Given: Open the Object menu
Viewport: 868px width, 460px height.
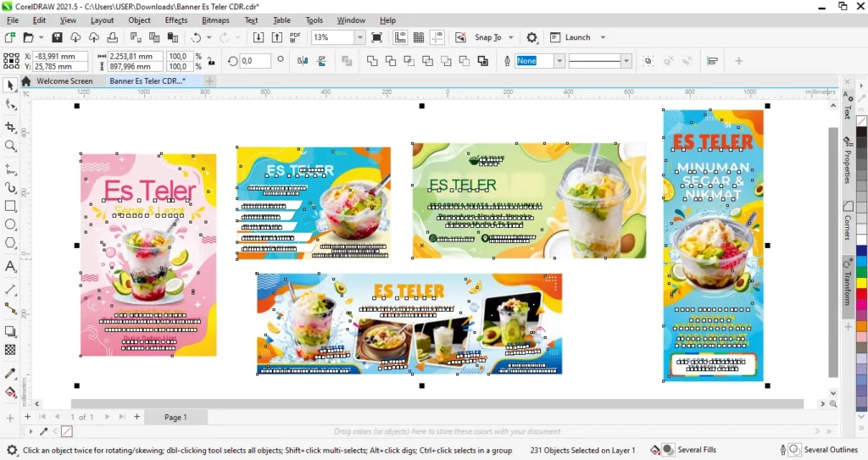Looking at the screenshot, I should tap(139, 20).
